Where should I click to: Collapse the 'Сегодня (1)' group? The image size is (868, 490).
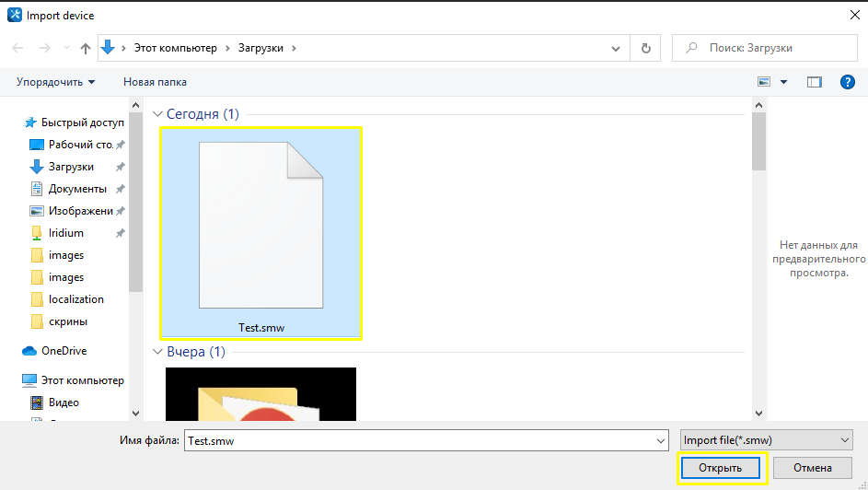(157, 114)
